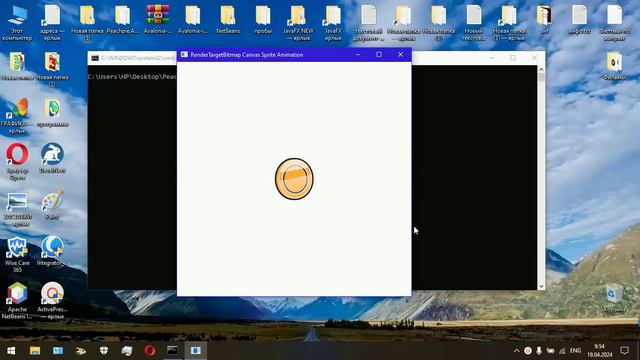640x360 pixels.
Task: Maximize the Sprite Animation window
Action: click(x=379, y=54)
